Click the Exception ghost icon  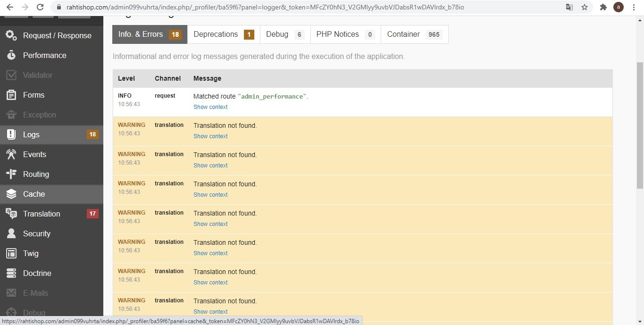pyautogui.click(x=11, y=115)
